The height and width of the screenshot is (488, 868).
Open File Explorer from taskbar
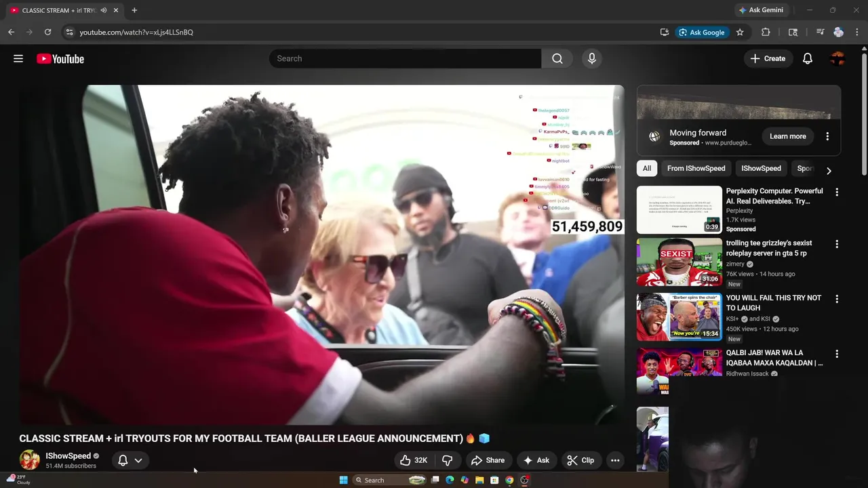[x=479, y=480]
